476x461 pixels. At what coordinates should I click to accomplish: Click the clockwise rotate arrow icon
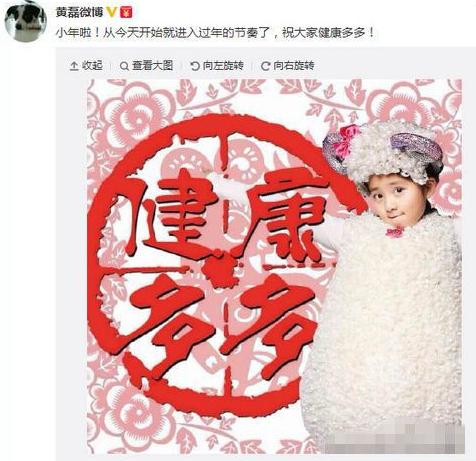(265, 66)
